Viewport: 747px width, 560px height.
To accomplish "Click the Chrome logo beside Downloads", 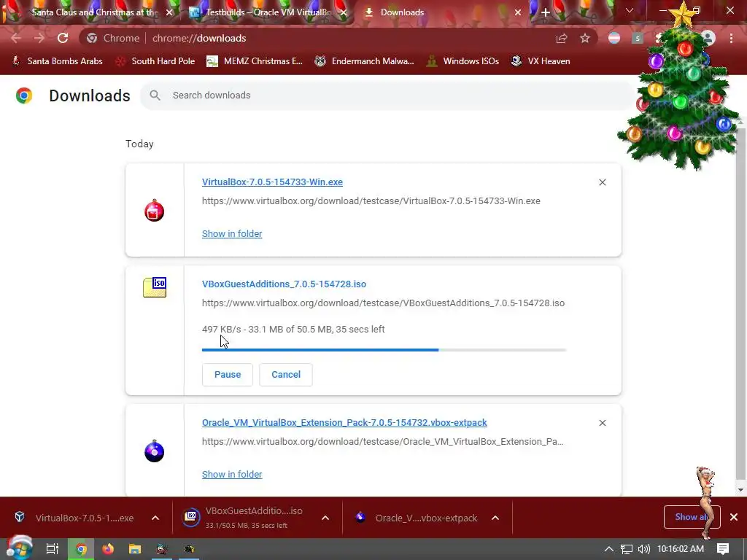I will pos(24,96).
